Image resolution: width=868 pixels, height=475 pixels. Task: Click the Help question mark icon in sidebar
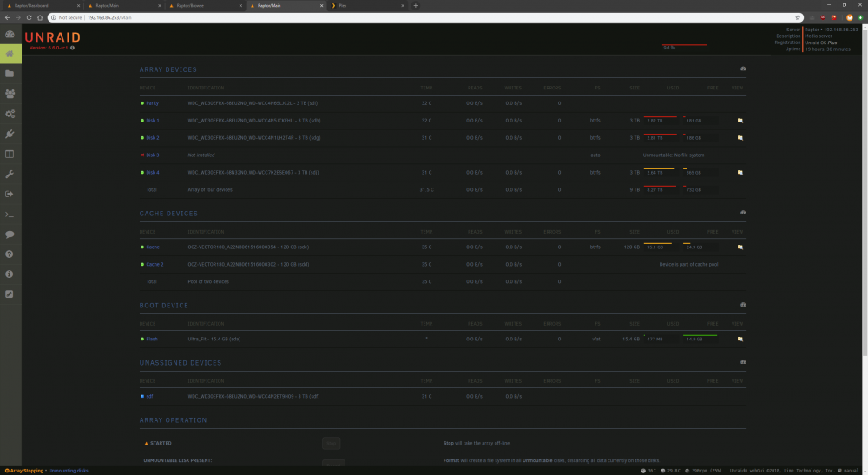[10, 254]
